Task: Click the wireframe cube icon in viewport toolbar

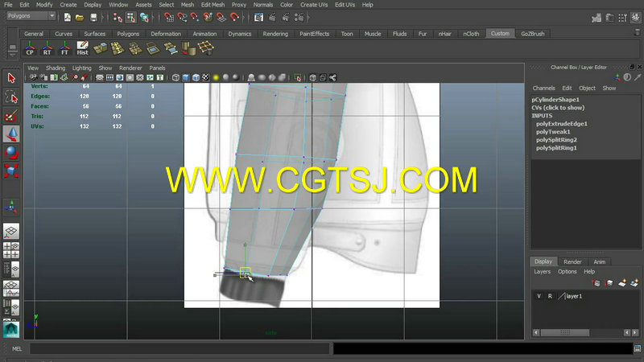Action: point(175,77)
